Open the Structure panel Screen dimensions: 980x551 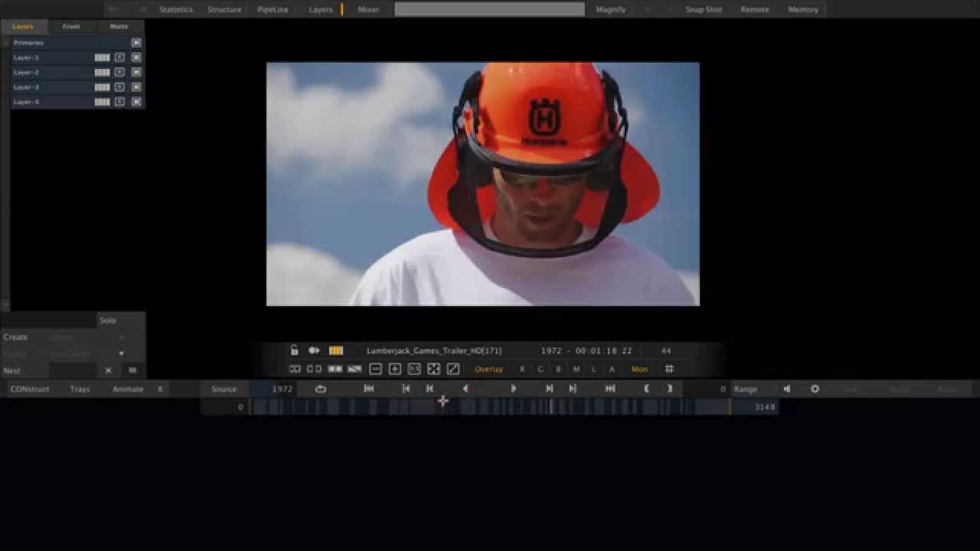[x=224, y=9]
